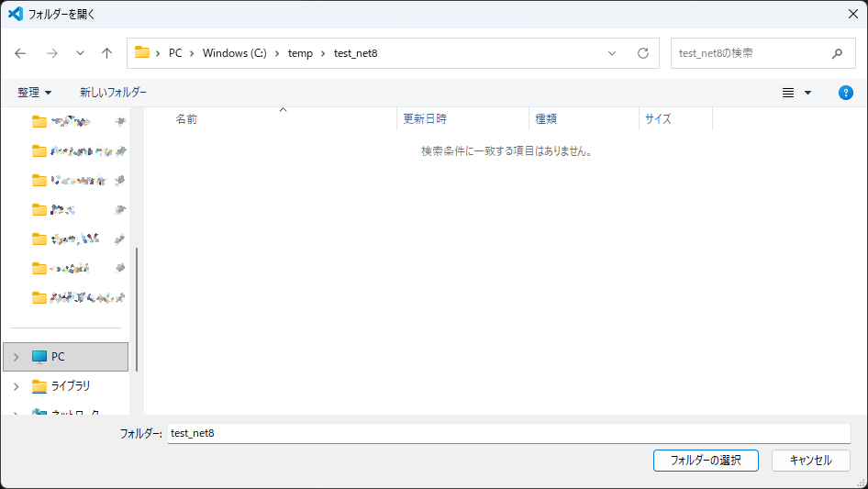Expand the ライブラリ tree node
Image resolution: width=868 pixels, height=489 pixels.
16,386
